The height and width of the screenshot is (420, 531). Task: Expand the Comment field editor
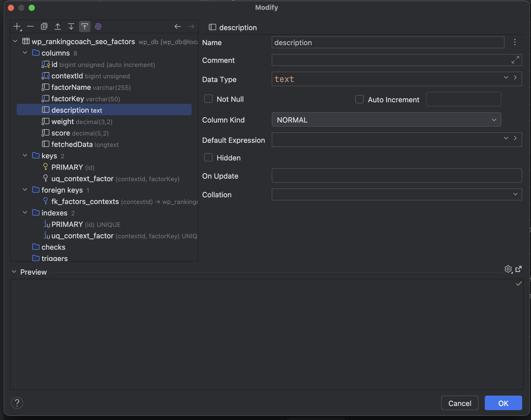tap(515, 60)
